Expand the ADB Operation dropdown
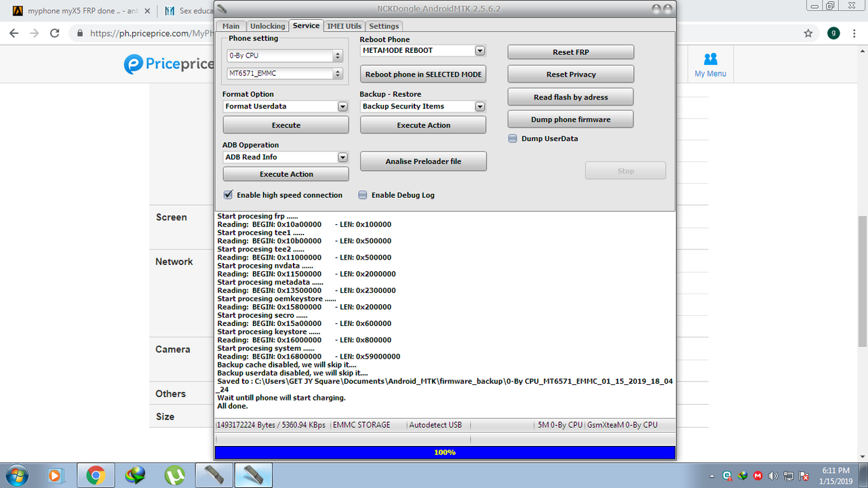Viewport: 868px width, 488px height. [342, 157]
